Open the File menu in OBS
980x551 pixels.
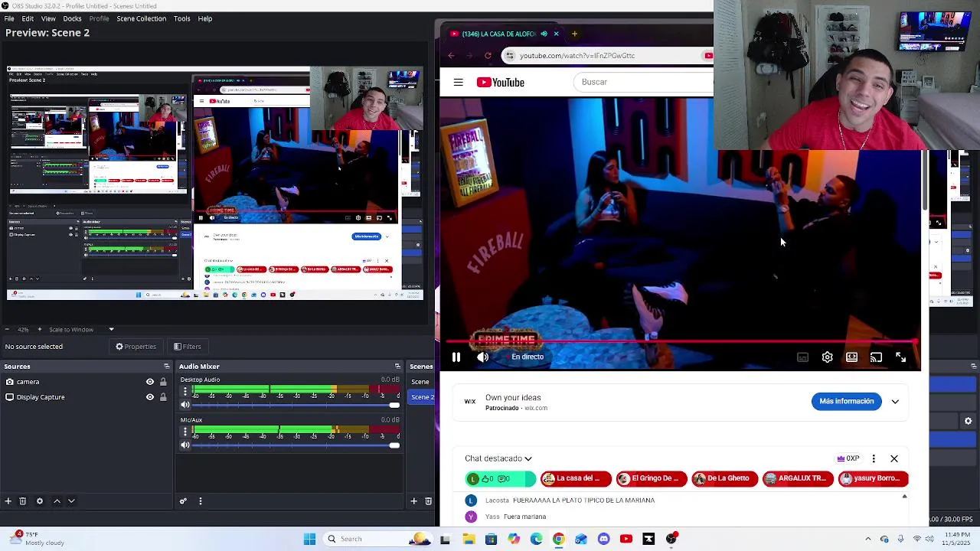[x=11, y=18]
